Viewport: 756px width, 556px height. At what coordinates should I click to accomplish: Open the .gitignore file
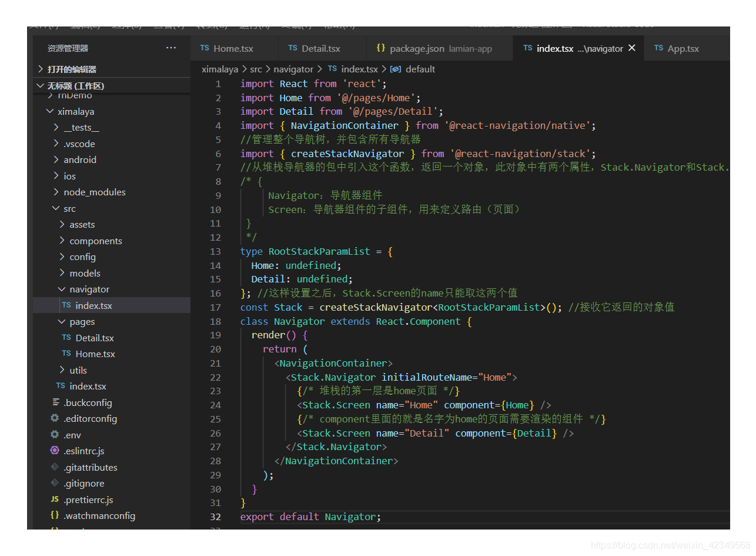pyautogui.click(x=112, y=484)
